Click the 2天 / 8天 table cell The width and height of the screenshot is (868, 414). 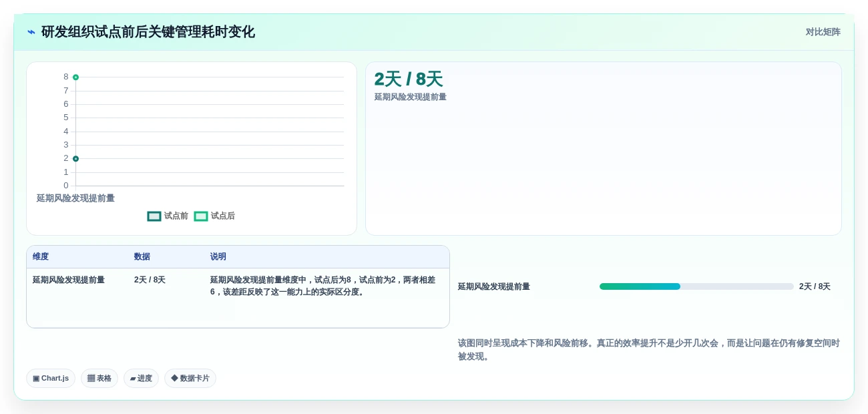point(150,280)
